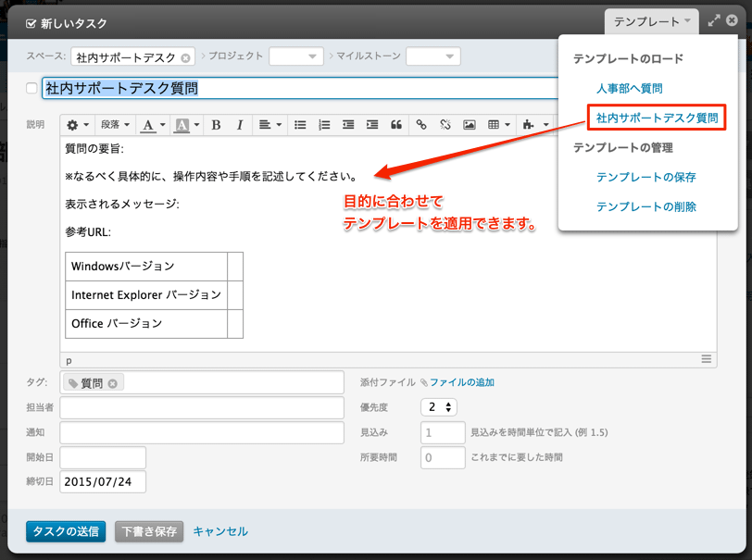Open the プロジェクト dropdown

point(296,56)
